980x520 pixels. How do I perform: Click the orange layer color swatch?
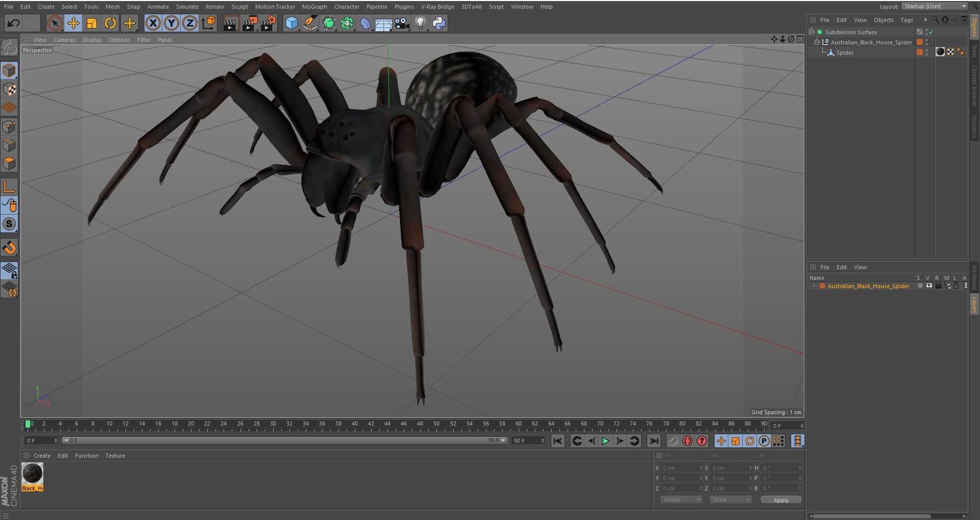tap(822, 286)
